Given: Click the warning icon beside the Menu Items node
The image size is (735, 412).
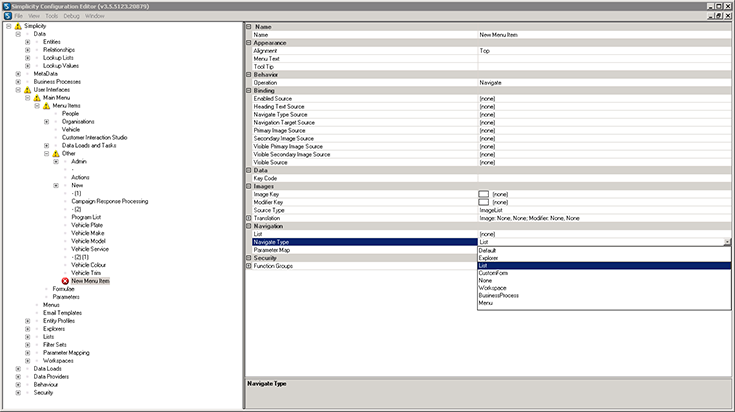Looking at the screenshot, I should pyautogui.click(x=46, y=106).
